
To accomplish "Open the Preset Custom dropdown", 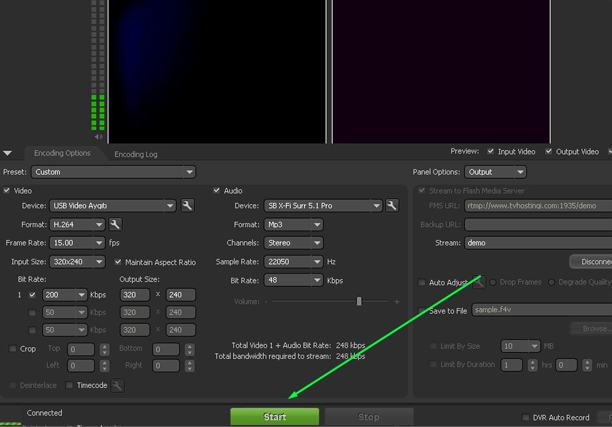I will pyautogui.click(x=113, y=172).
